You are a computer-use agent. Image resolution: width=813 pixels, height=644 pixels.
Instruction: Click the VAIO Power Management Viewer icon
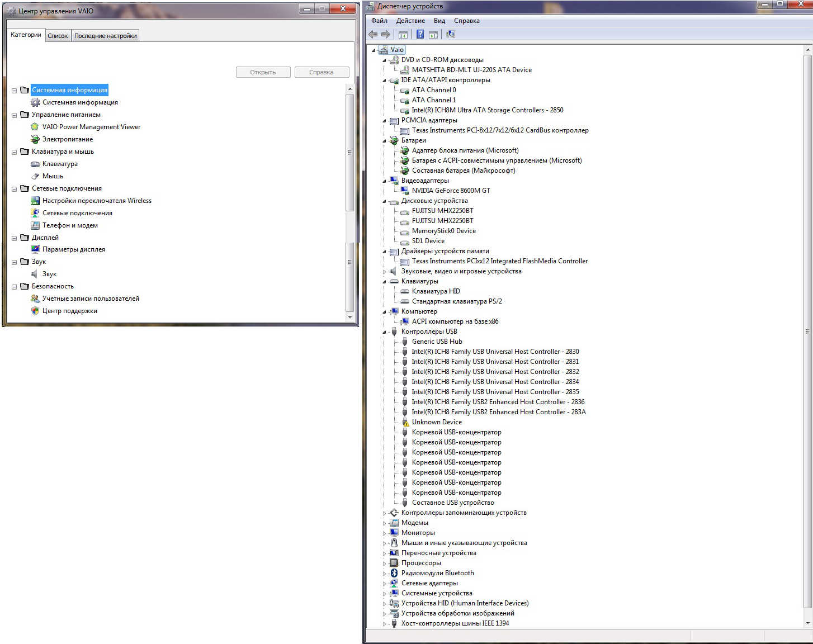point(35,127)
